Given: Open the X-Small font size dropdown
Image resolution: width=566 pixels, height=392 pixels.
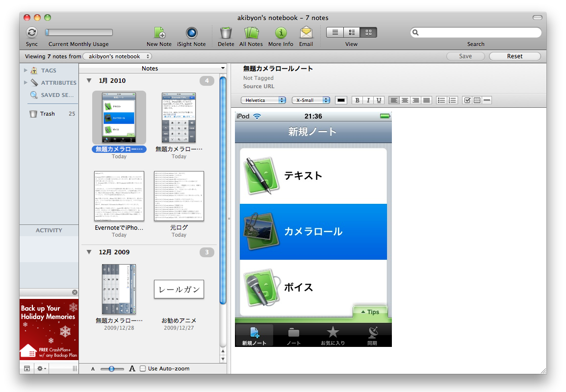Looking at the screenshot, I should pos(311,100).
